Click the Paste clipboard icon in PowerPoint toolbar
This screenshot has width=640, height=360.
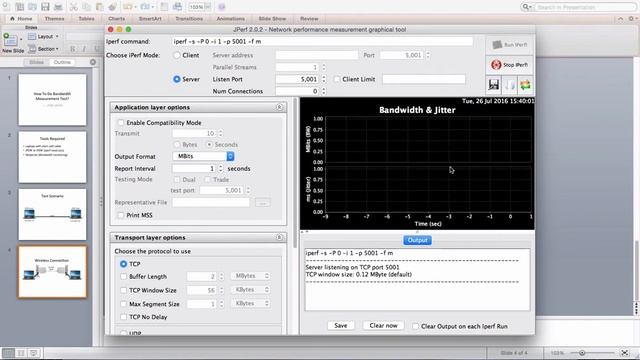pos(100,7)
